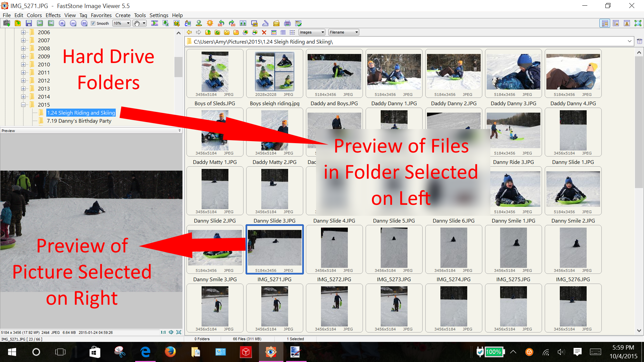644x362 pixels.
Task: Open the Effects menu
Action: point(53,15)
